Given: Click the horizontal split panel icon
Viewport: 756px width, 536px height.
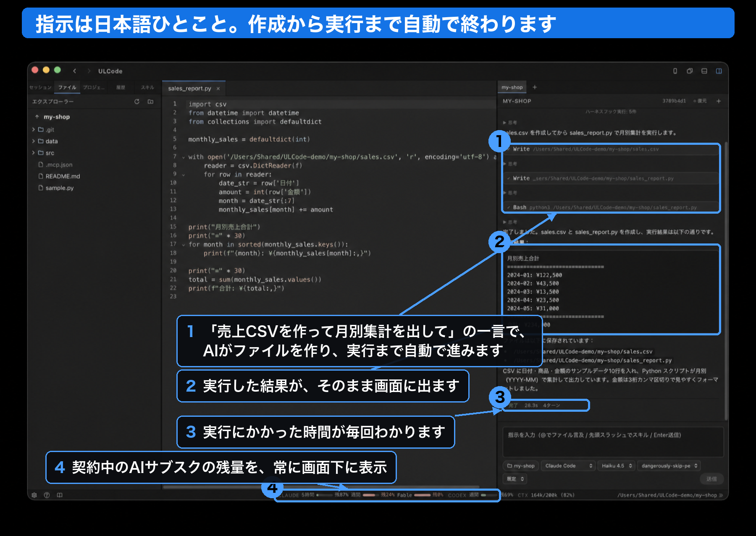Looking at the screenshot, I should [704, 71].
